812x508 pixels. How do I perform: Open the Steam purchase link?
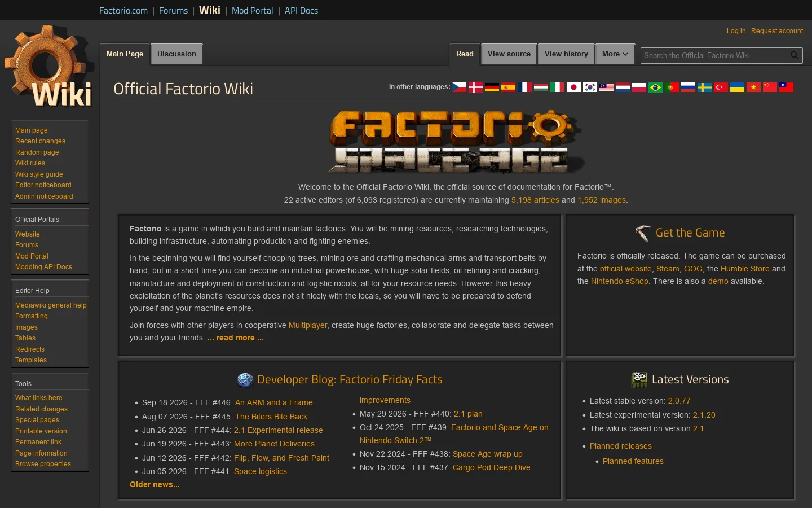(x=668, y=269)
